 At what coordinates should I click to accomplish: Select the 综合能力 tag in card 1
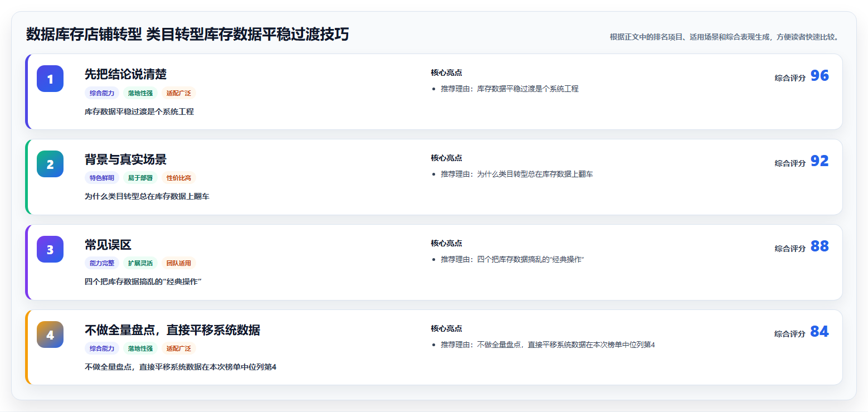102,93
